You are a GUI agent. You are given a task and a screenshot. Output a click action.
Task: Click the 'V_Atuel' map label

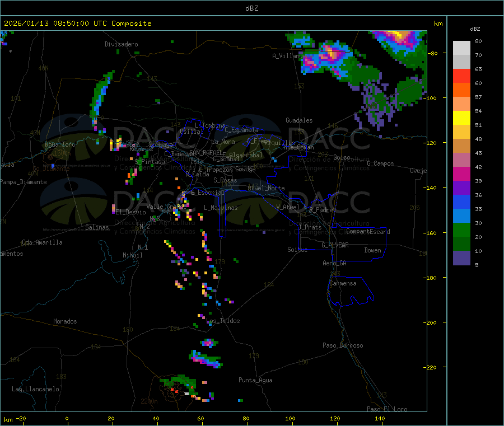tap(288, 207)
